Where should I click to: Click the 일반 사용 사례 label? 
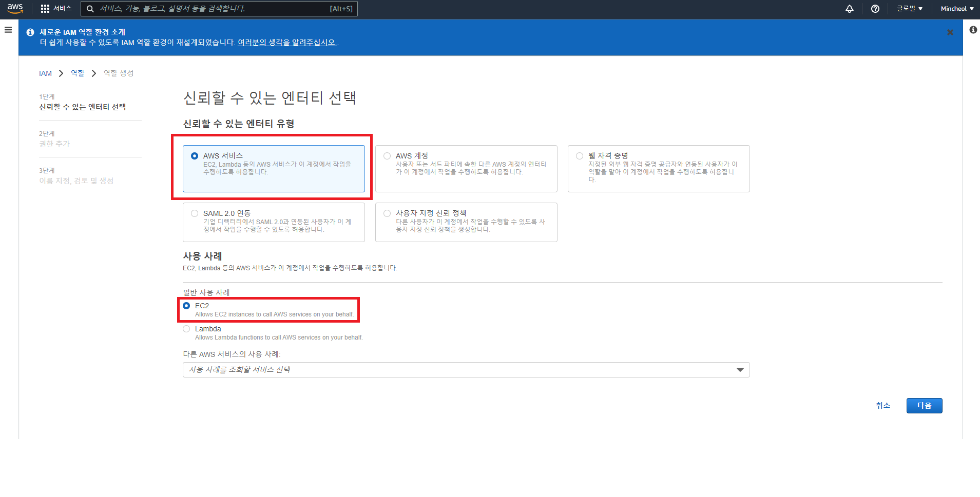point(206,292)
